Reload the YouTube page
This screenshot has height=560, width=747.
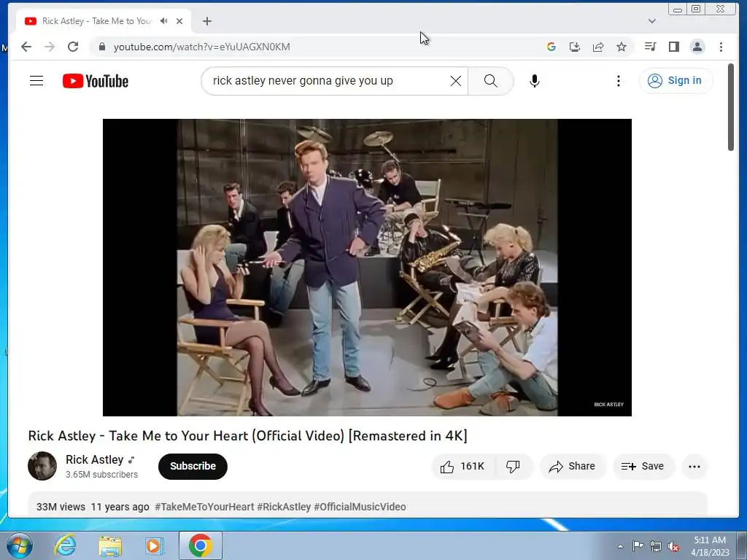coord(73,47)
